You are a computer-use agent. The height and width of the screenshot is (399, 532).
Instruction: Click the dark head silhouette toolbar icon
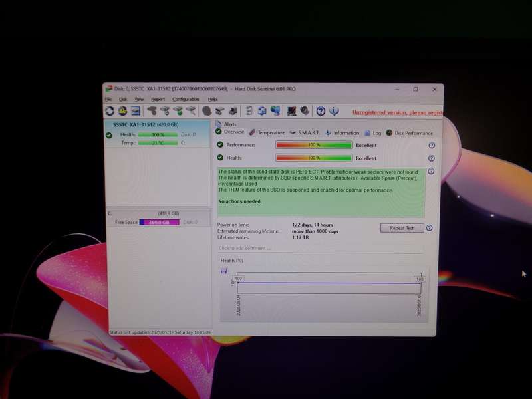click(207, 111)
